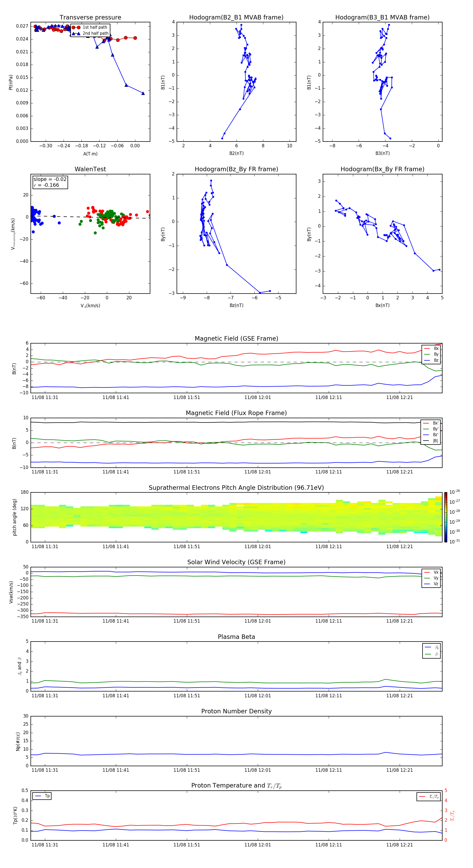Click the 'Magnetic Field (Flux Rope Frame)' title

[236, 413]
